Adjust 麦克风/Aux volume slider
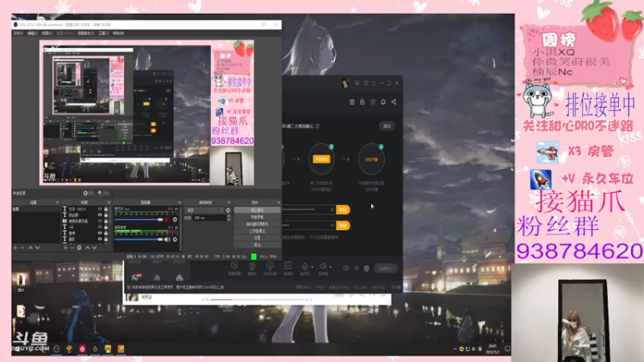The image size is (644, 362). (138, 220)
